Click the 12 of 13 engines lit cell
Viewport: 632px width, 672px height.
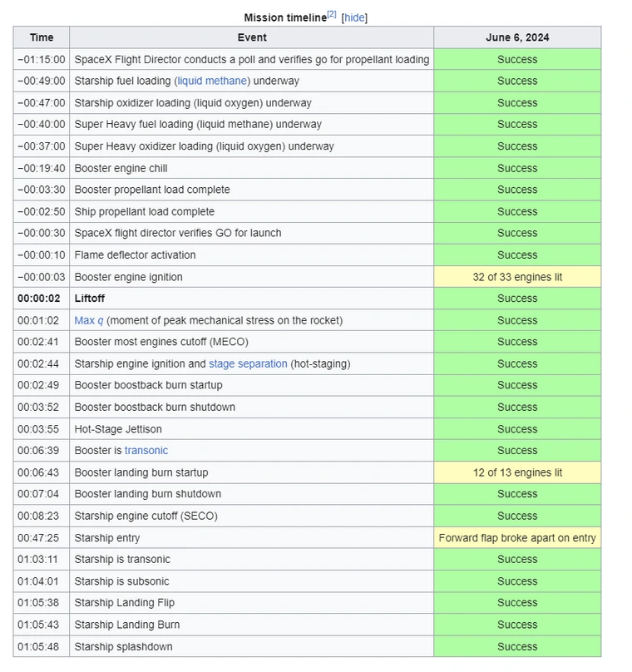click(517, 472)
